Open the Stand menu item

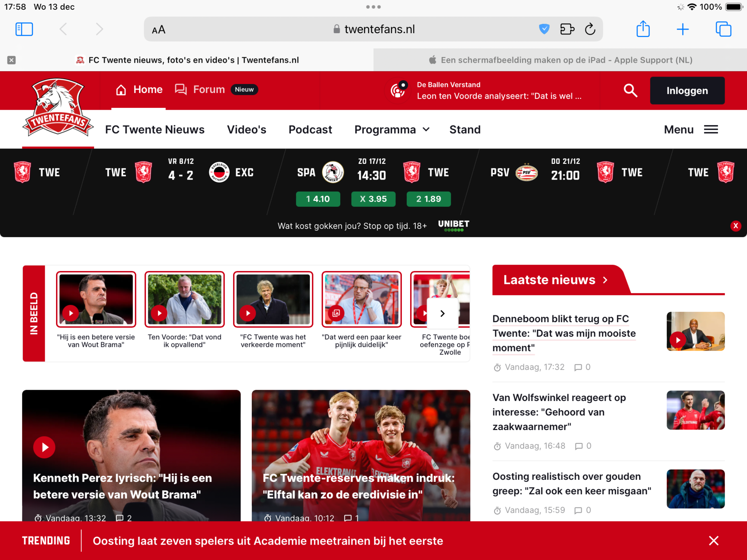(x=465, y=130)
